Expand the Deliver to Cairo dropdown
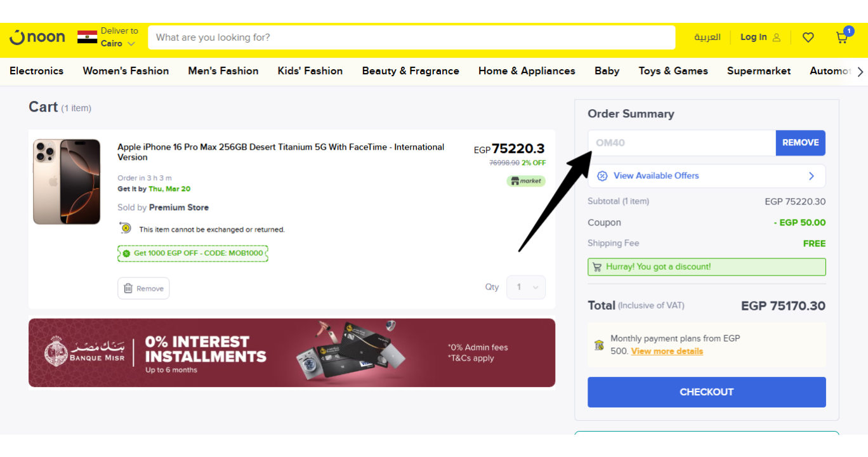The height and width of the screenshot is (457, 868). [118, 37]
